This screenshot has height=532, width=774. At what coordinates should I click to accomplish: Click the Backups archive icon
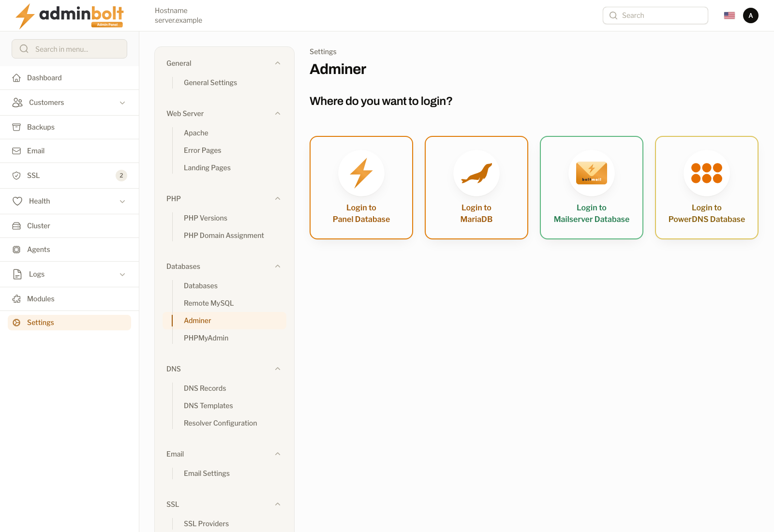tap(16, 127)
